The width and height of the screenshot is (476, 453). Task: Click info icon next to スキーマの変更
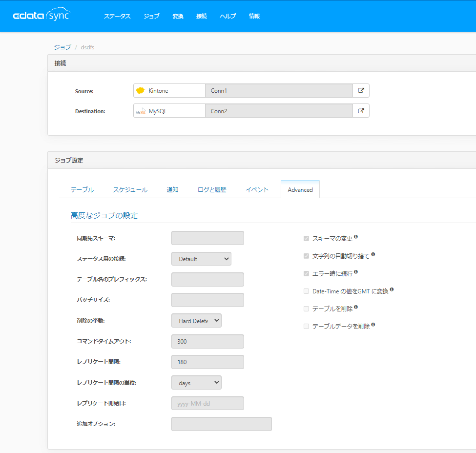(356, 237)
